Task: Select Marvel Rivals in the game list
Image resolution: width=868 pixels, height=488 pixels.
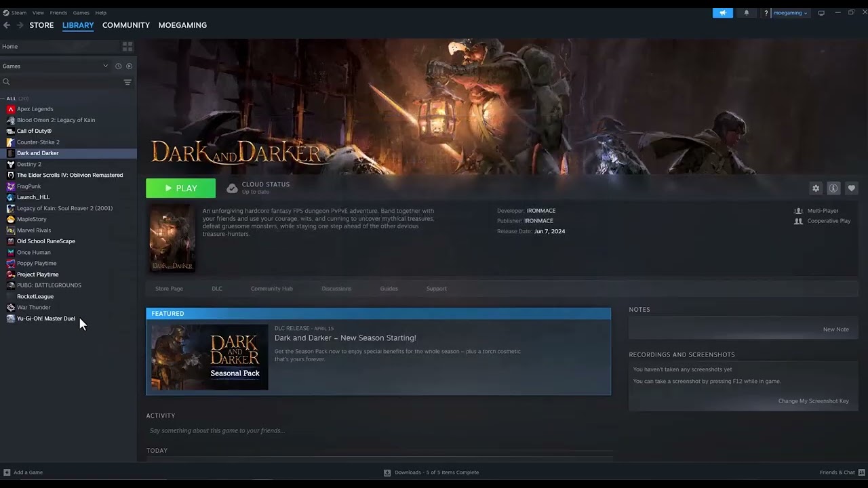Action: [x=68, y=230]
